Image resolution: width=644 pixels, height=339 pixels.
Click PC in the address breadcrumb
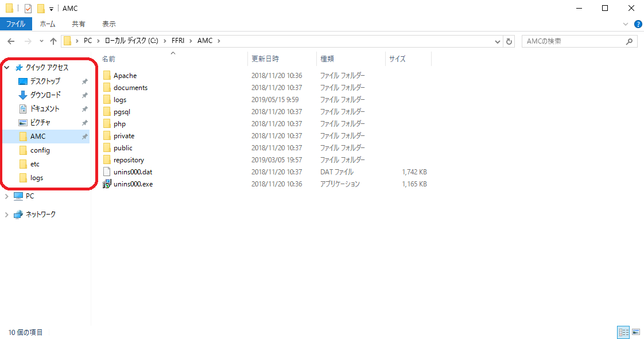point(88,41)
